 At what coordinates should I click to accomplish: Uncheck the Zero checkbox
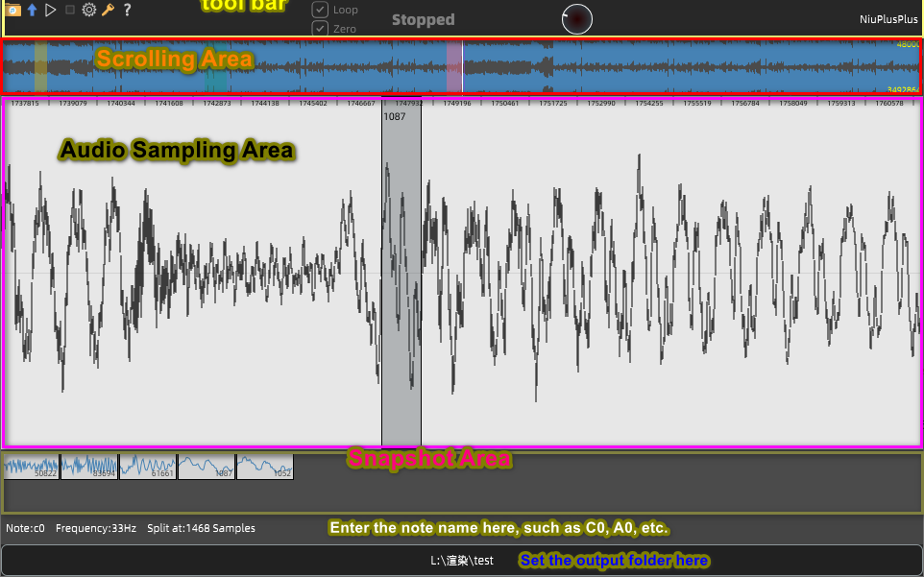[x=320, y=28]
